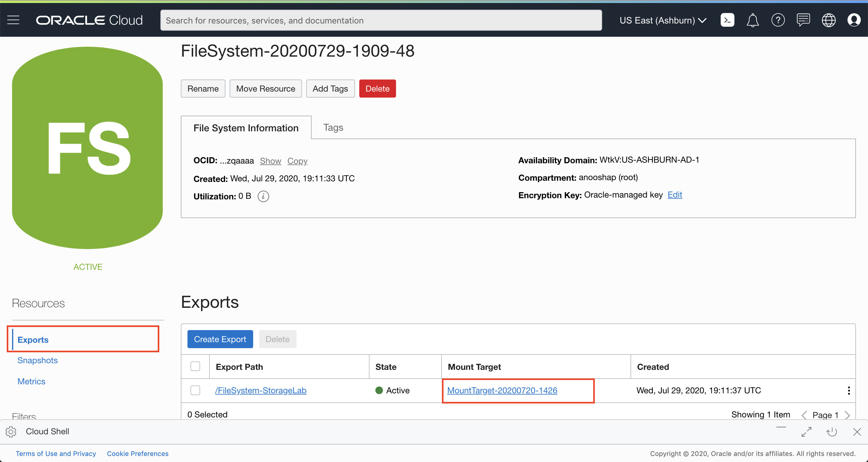Open Cloud Shell settings gear
This screenshot has height=462, width=868.
(11, 431)
